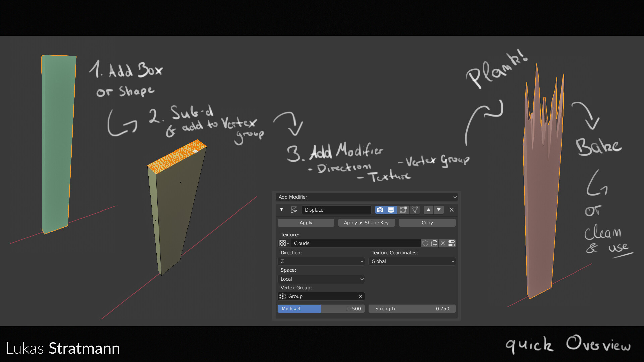Toggle render visibility camera icon on Displace modifier
The height and width of the screenshot is (362, 644).
[380, 210]
